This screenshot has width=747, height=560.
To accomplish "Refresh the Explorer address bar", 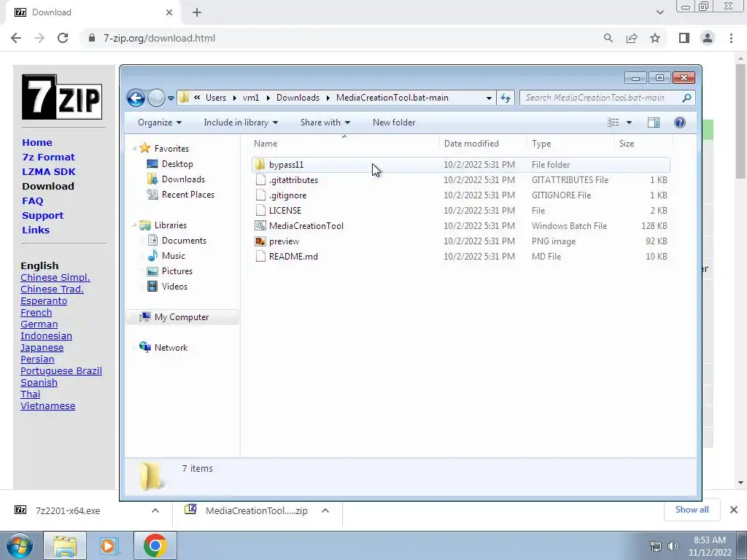I will coord(505,98).
